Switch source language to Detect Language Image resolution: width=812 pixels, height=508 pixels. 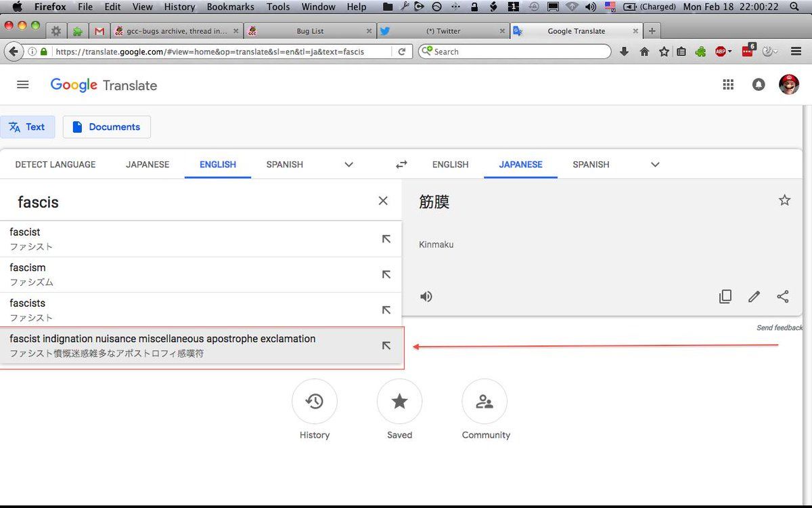[55, 165]
